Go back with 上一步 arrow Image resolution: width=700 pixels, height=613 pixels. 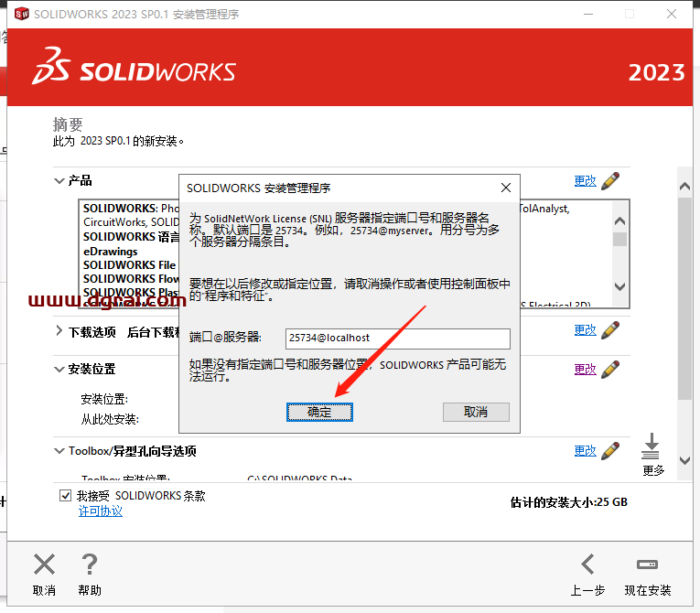[588, 565]
